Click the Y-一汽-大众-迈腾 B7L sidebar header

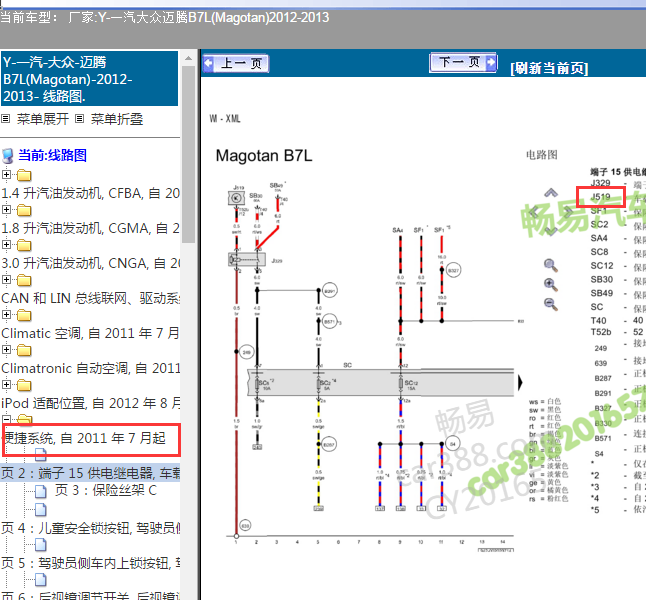tap(89, 79)
